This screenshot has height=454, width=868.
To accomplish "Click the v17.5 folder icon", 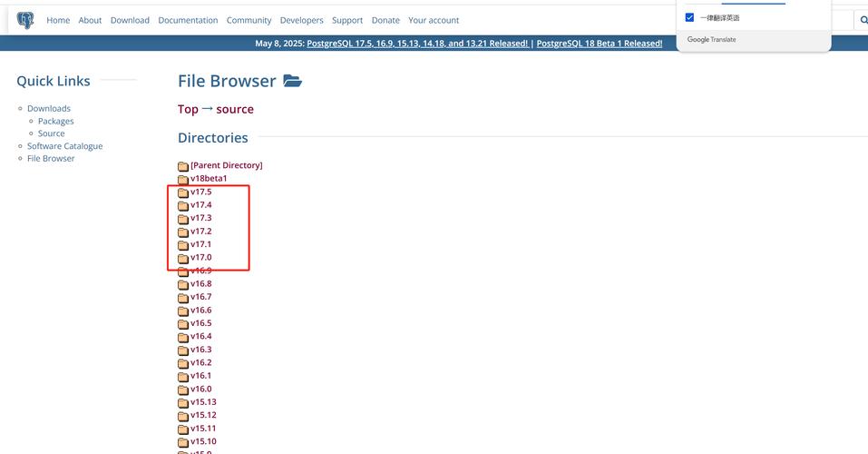I will coord(183,192).
